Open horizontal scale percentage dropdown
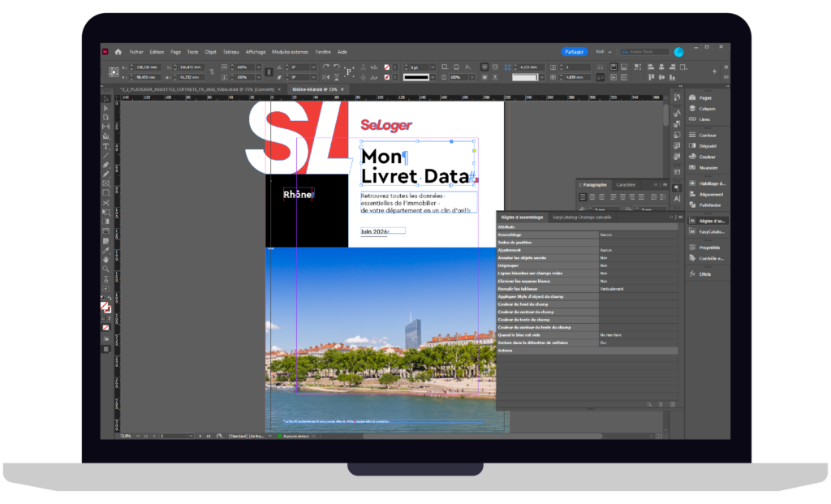 click(x=259, y=67)
